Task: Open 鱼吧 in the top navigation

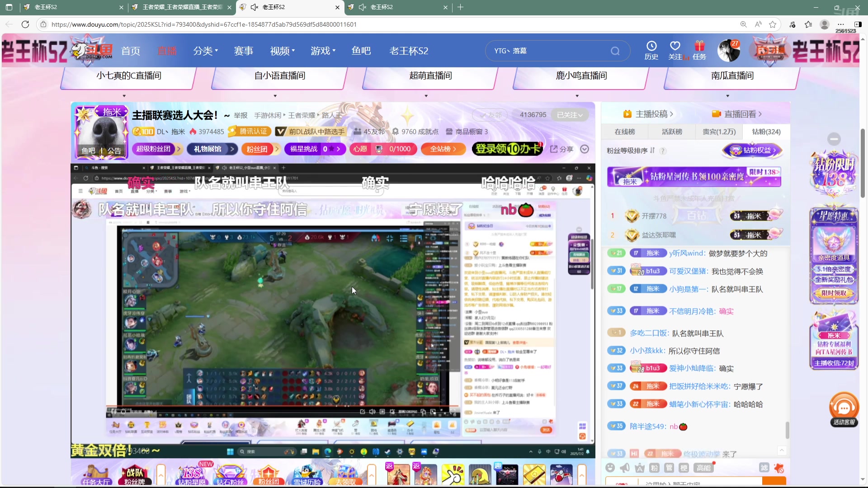Action: (x=361, y=51)
